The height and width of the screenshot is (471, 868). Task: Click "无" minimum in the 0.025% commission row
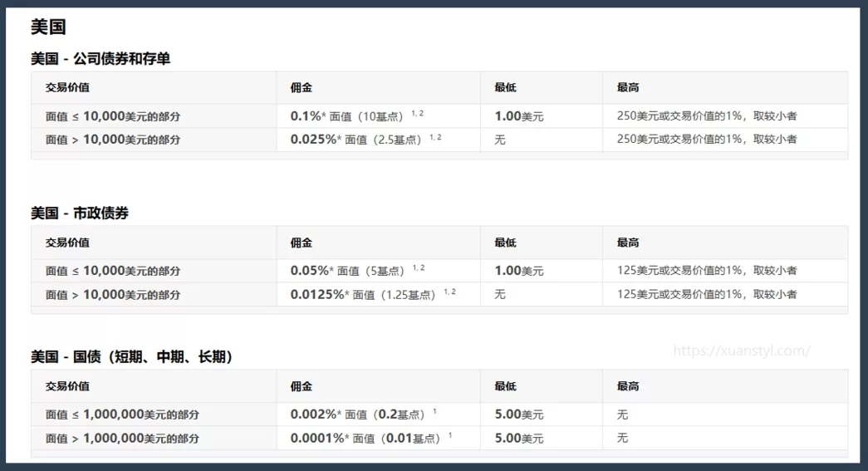pos(500,140)
